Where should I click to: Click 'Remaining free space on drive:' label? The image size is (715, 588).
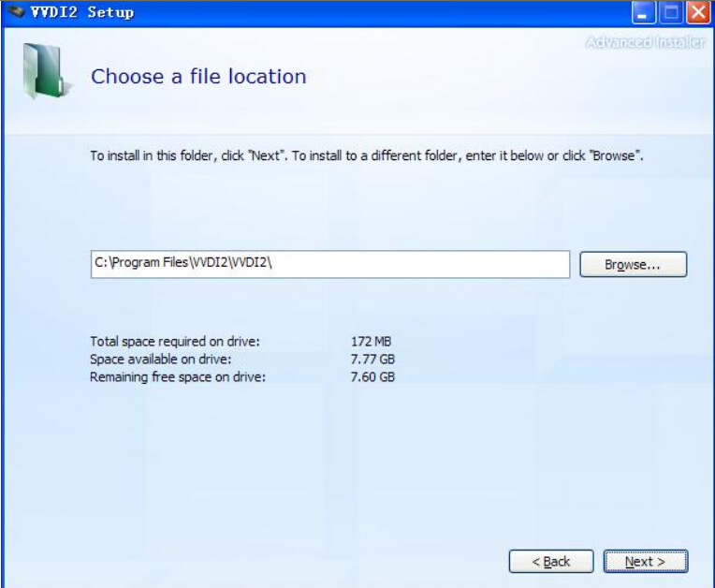(x=178, y=376)
